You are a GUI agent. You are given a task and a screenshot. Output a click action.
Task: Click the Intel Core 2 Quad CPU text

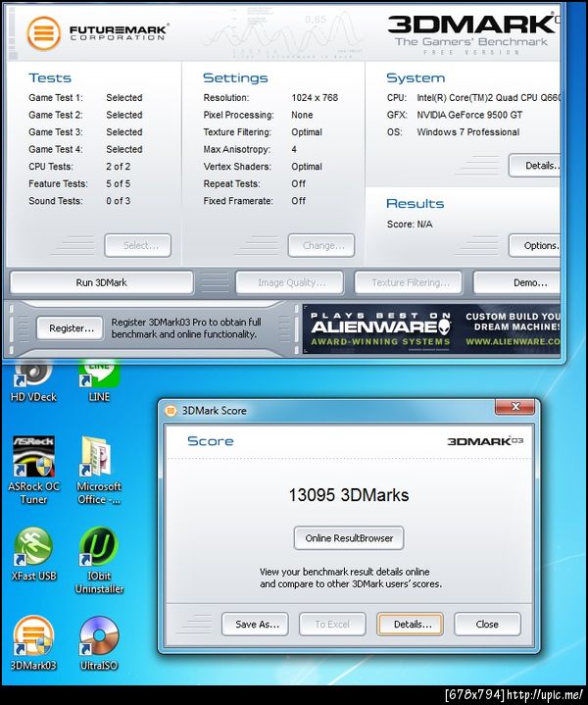click(x=489, y=98)
